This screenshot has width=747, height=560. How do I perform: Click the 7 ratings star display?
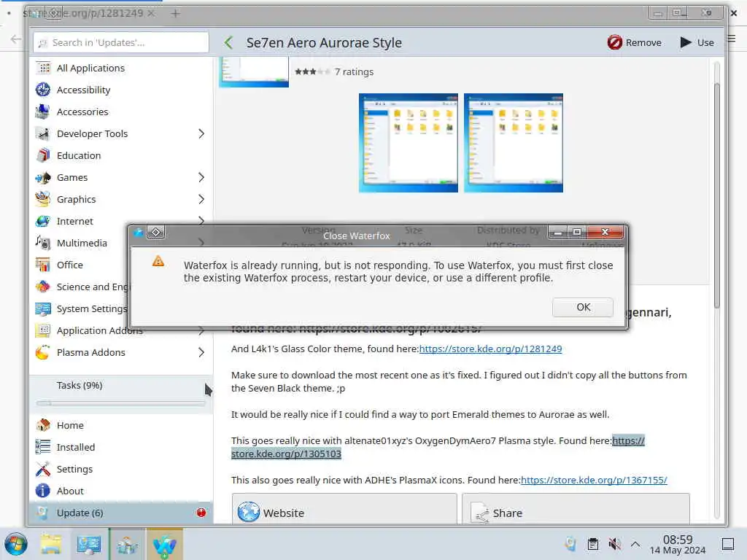click(x=312, y=72)
